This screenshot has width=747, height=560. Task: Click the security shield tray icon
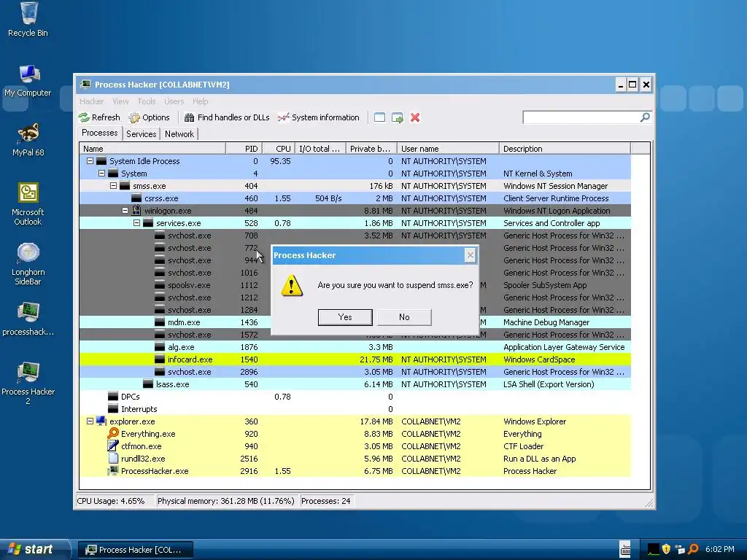667,549
